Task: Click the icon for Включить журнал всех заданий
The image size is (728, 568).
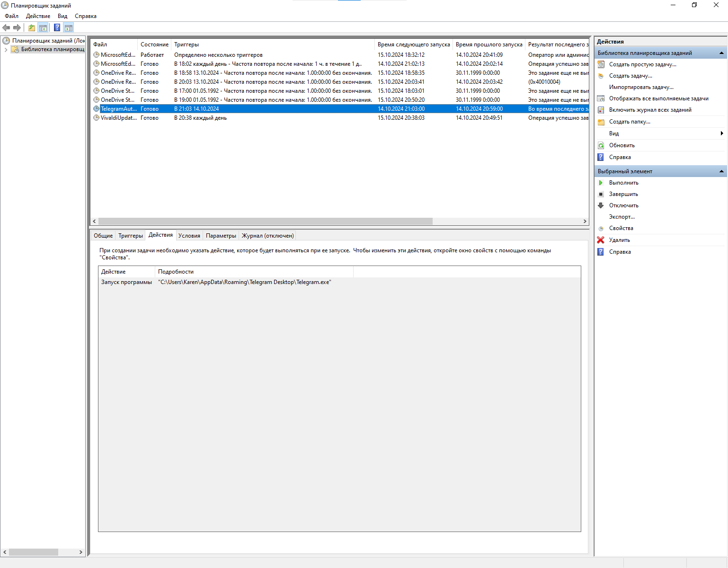Action: [601, 110]
